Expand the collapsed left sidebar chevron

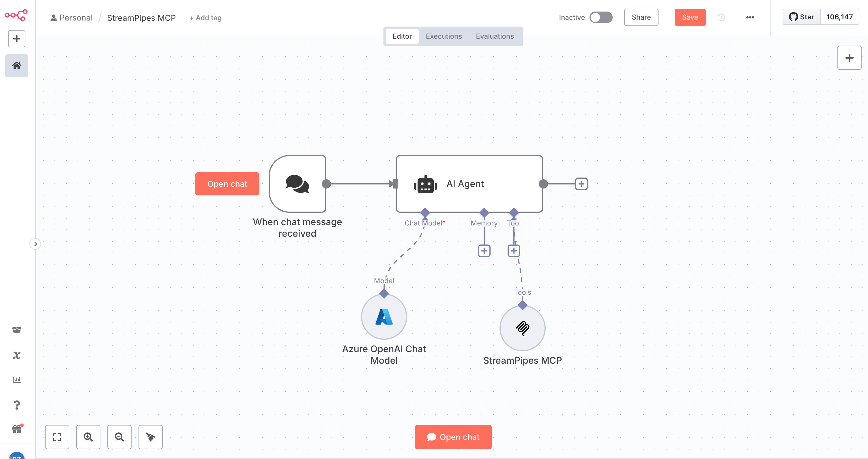point(36,244)
